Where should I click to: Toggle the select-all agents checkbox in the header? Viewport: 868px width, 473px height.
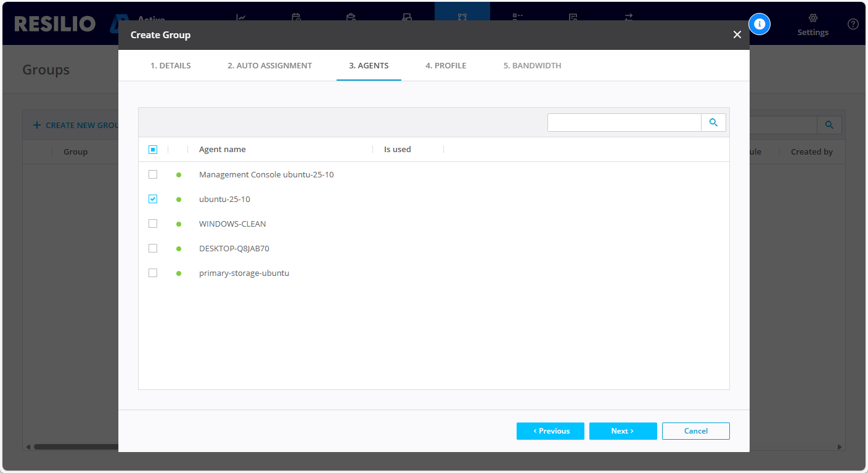pos(153,150)
